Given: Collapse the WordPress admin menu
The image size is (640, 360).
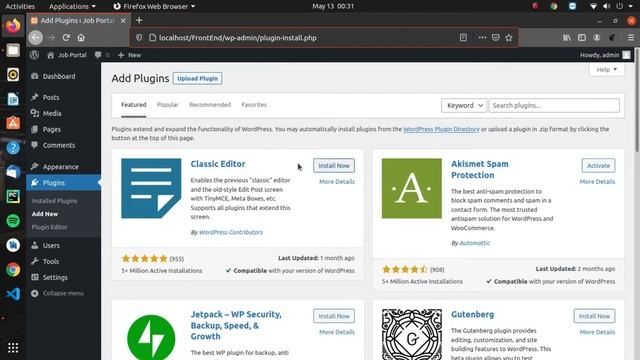Looking at the screenshot, I should [57, 293].
